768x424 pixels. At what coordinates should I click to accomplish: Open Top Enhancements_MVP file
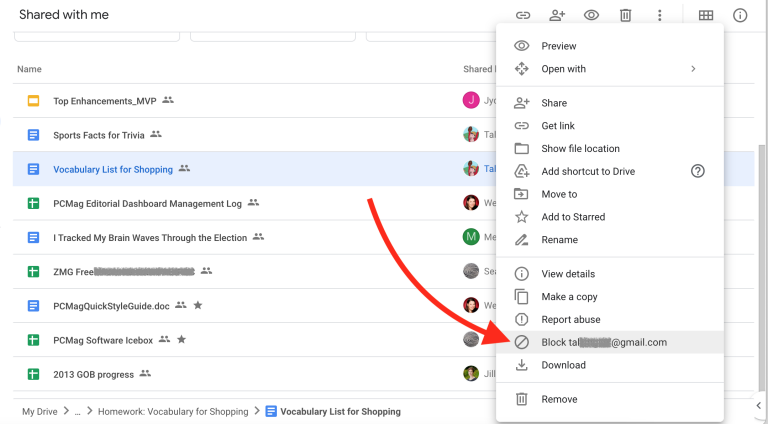point(105,101)
